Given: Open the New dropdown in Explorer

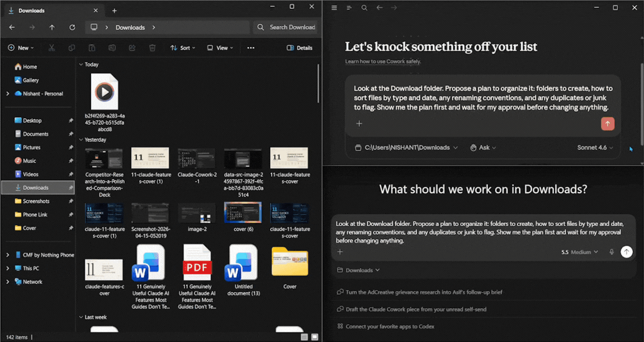Looking at the screenshot, I should tap(21, 48).
